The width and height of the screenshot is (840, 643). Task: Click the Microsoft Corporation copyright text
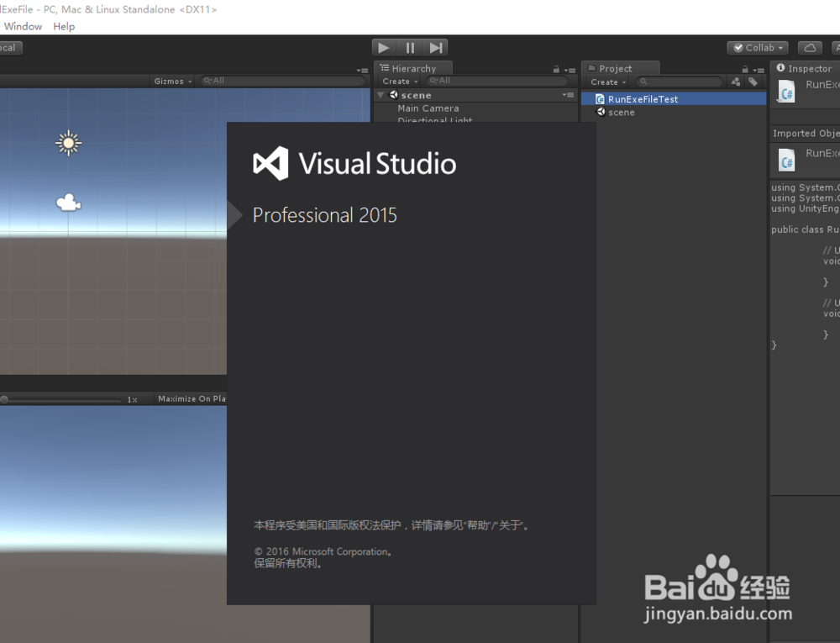(323, 551)
